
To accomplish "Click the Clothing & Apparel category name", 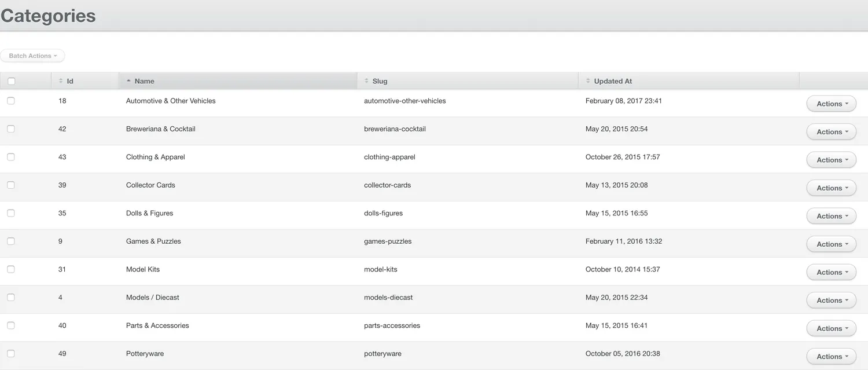I will [x=155, y=157].
